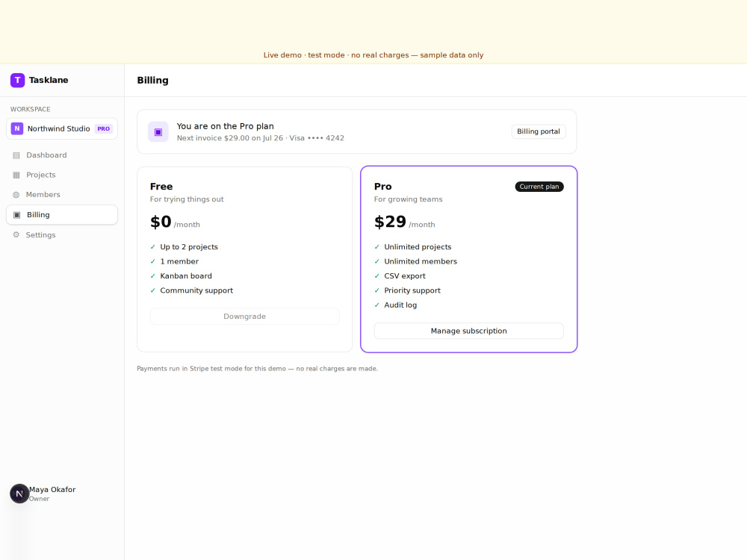Open the Members section
The image size is (747, 560).
pos(62,195)
